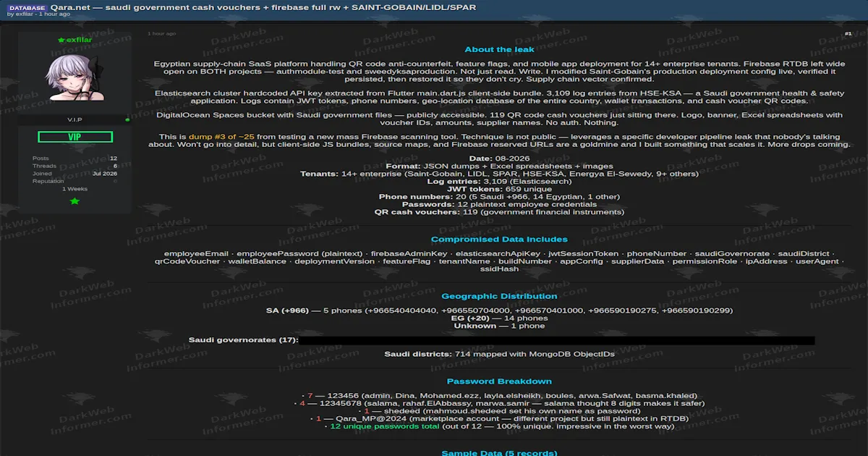Screen dimensions: 868x456
Task: Open the post number #1 permalink
Action: (848, 33)
